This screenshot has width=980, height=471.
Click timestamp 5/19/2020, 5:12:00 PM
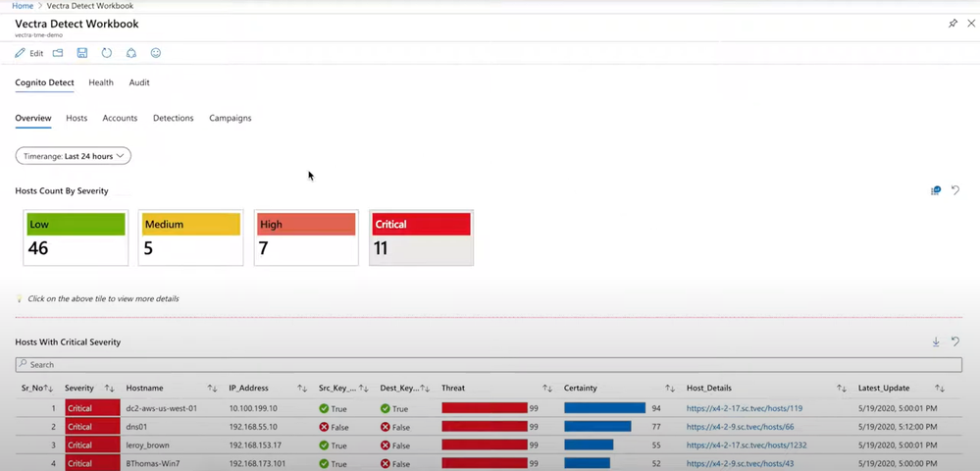tap(898, 427)
